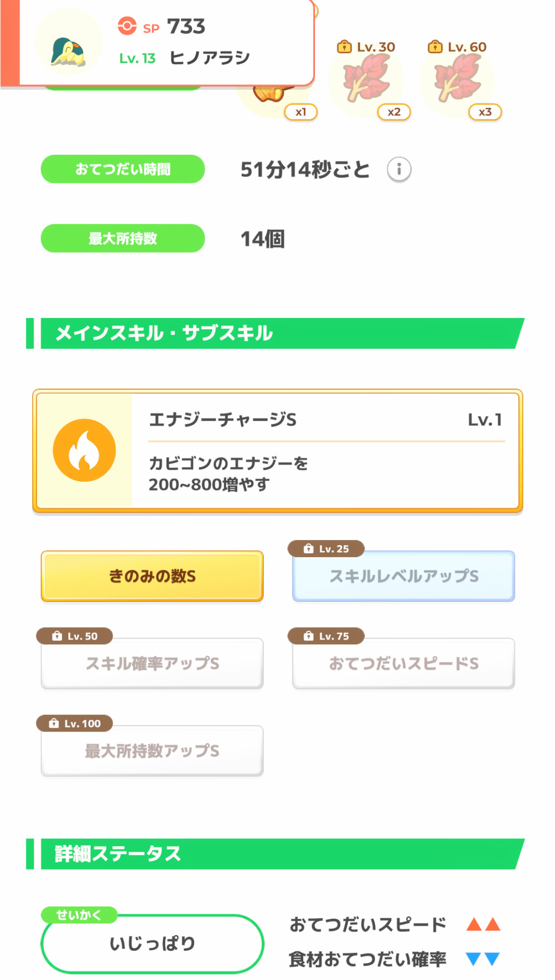
Task: Tap the red up arrows for helping speed
Action: coord(483,925)
